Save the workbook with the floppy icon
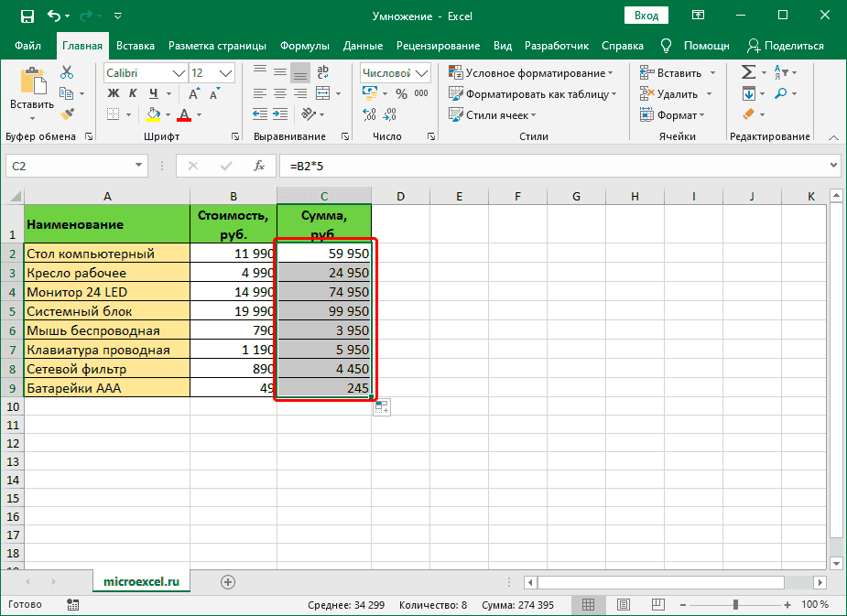847x616 pixels. [x=27, y=16]
